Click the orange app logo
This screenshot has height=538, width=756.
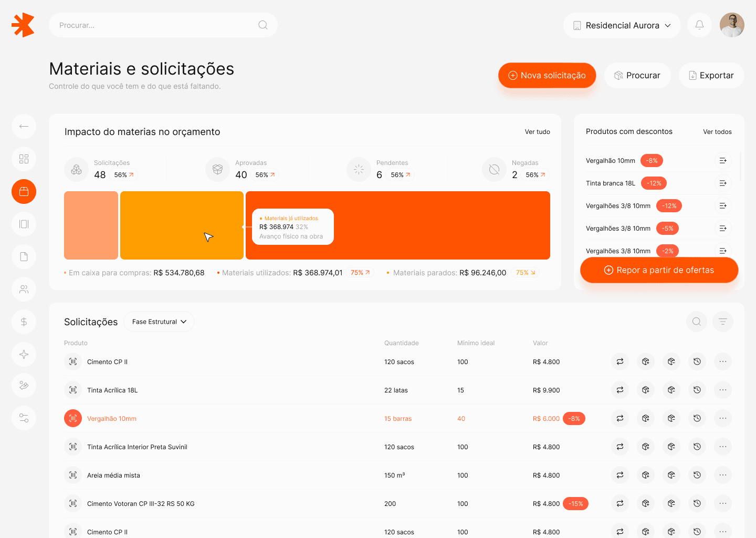pyautogui.click(x=23, y=25)
